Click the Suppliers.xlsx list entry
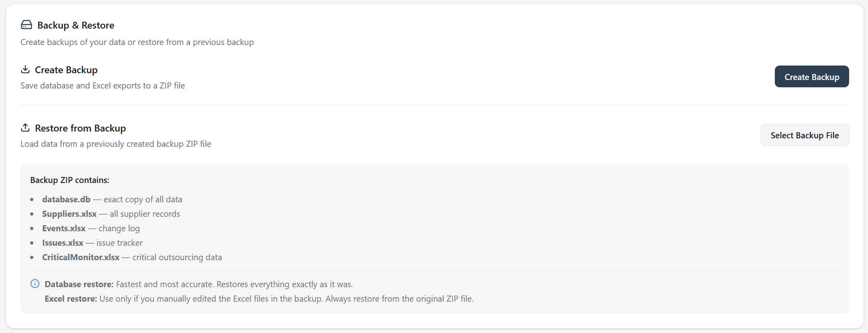 coord(111,214)
